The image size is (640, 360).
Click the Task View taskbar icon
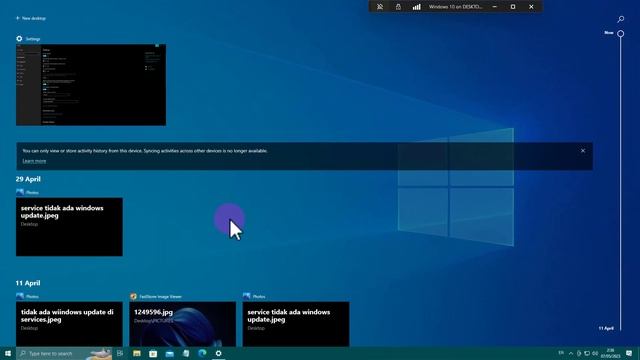[120, 353]
